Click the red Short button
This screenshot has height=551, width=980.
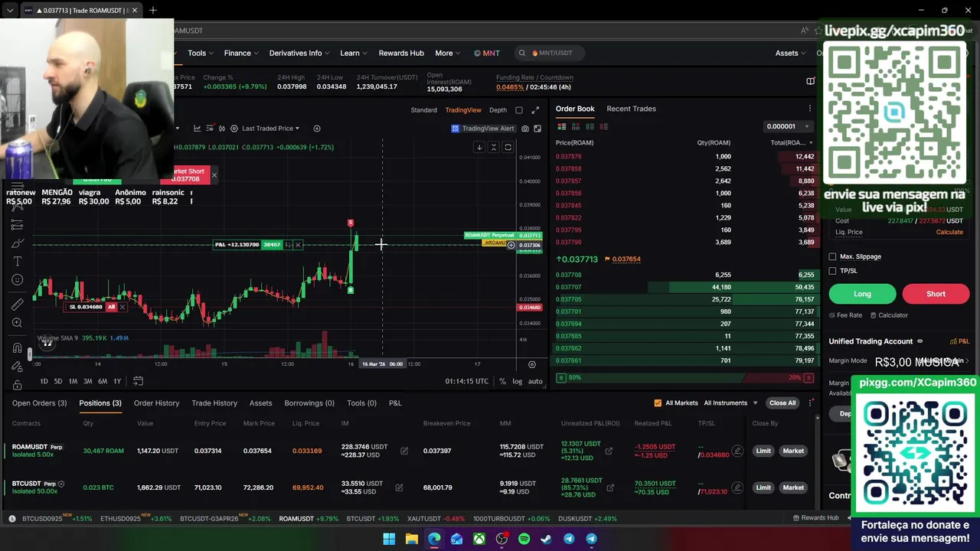[936, 294]
